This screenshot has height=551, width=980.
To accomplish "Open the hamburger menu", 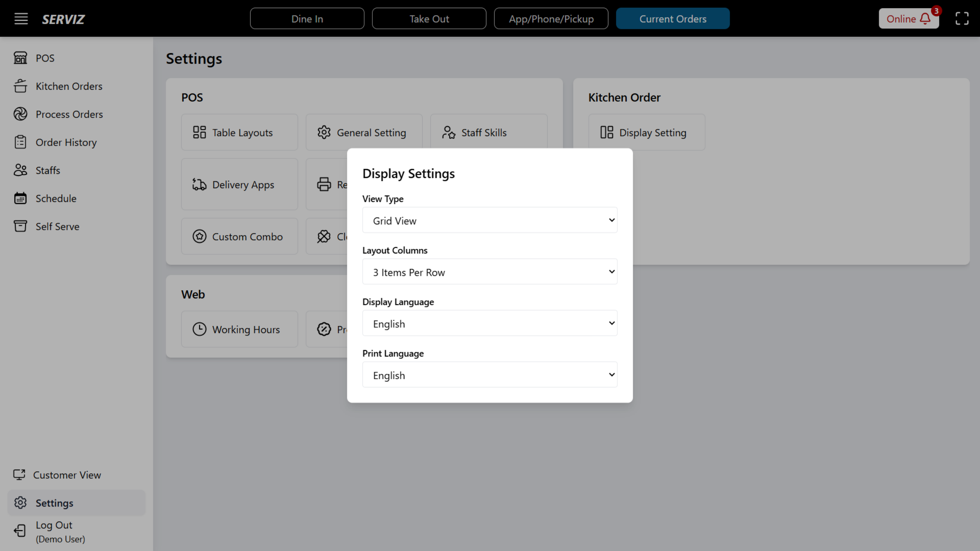I will point(21,18).
